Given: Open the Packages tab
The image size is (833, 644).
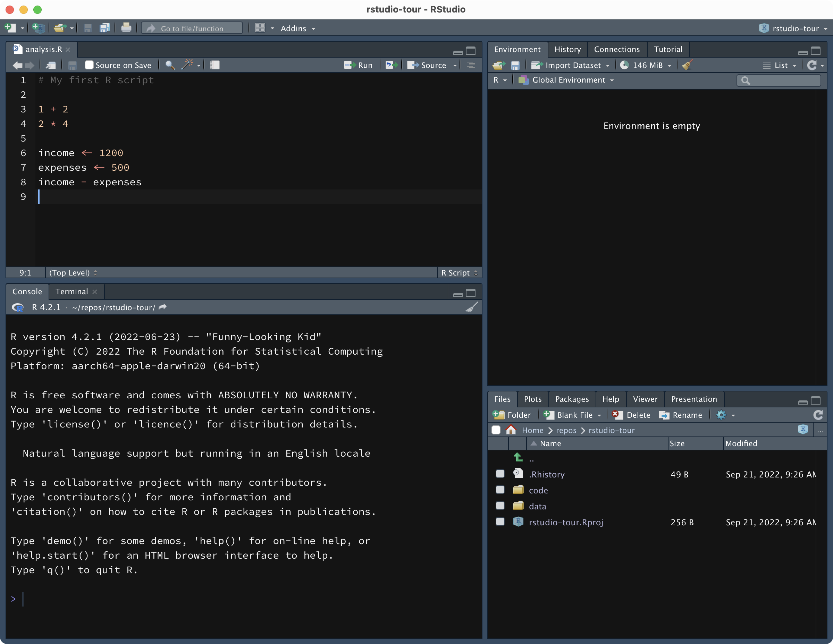Looking at the screenshot, I should coord(572,399).
